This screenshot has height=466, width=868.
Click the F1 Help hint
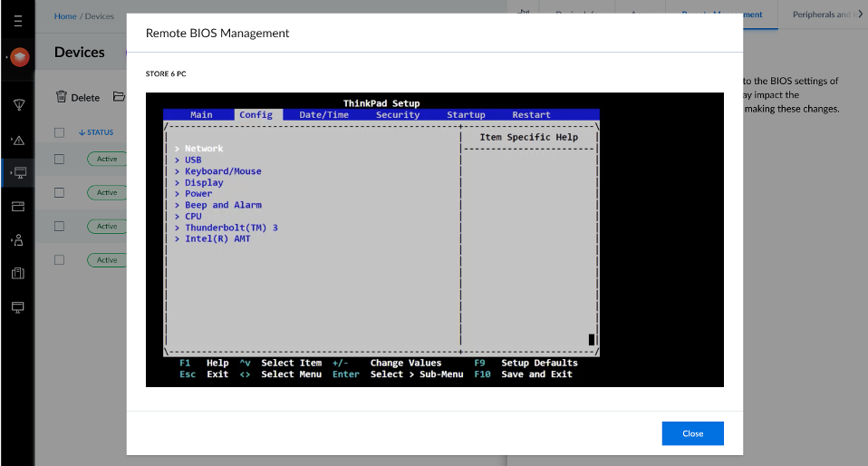point(204,363)
